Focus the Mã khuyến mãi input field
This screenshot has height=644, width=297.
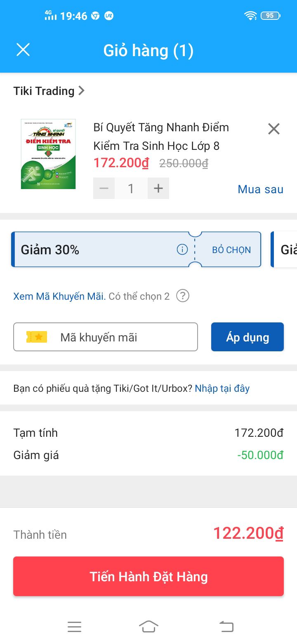(106, 337)
